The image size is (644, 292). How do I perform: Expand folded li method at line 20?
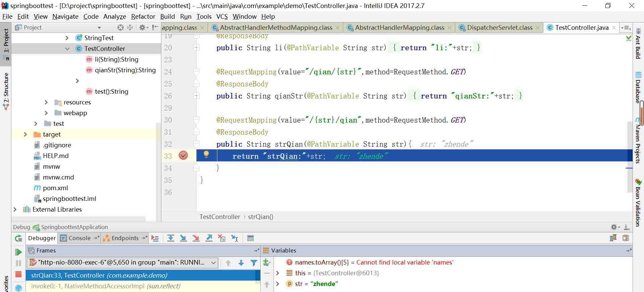pos(196,48)
